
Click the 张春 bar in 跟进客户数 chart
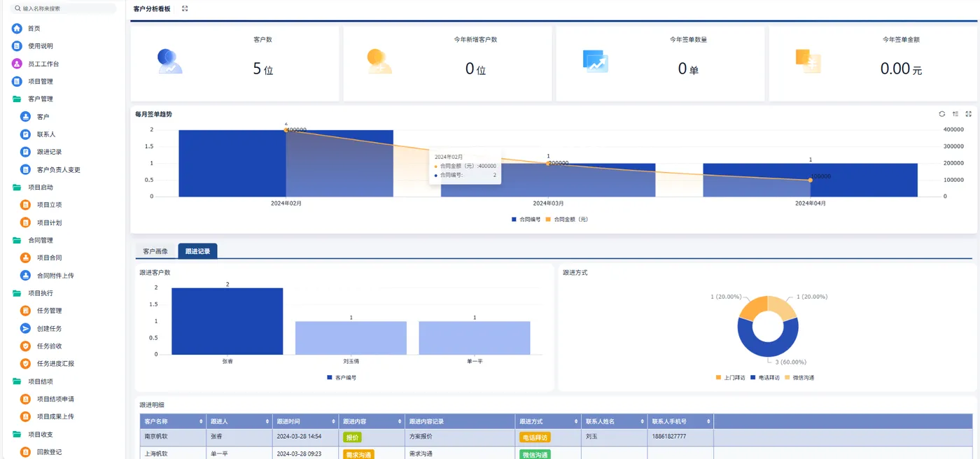(227, 321)
